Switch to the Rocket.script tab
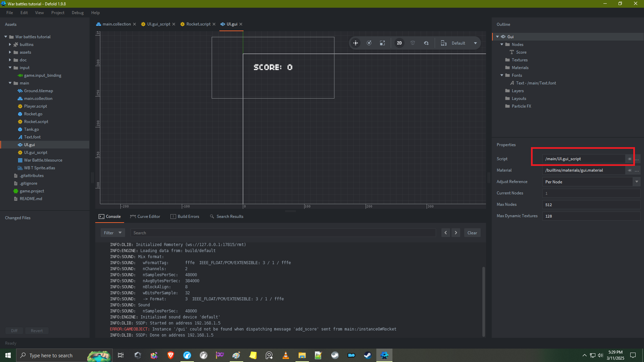The image size is (644, 362). [198, 24]
